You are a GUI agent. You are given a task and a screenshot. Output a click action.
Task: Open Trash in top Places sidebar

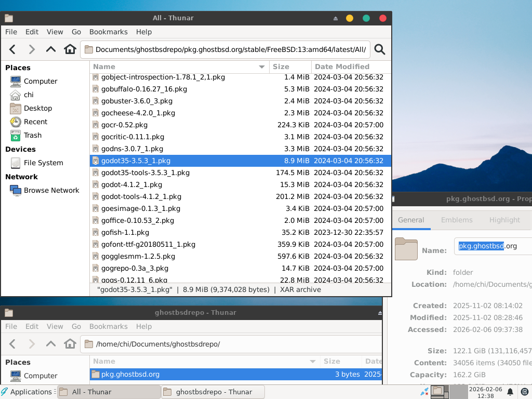(32, 135)
